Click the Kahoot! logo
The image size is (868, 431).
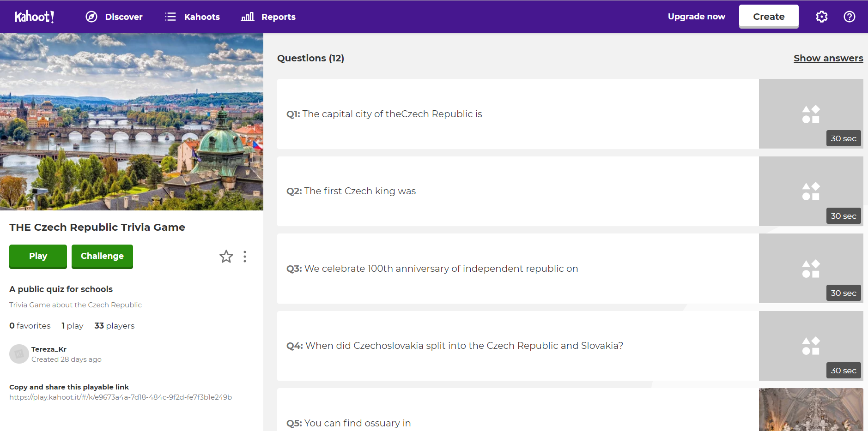(x=34, y=17)
